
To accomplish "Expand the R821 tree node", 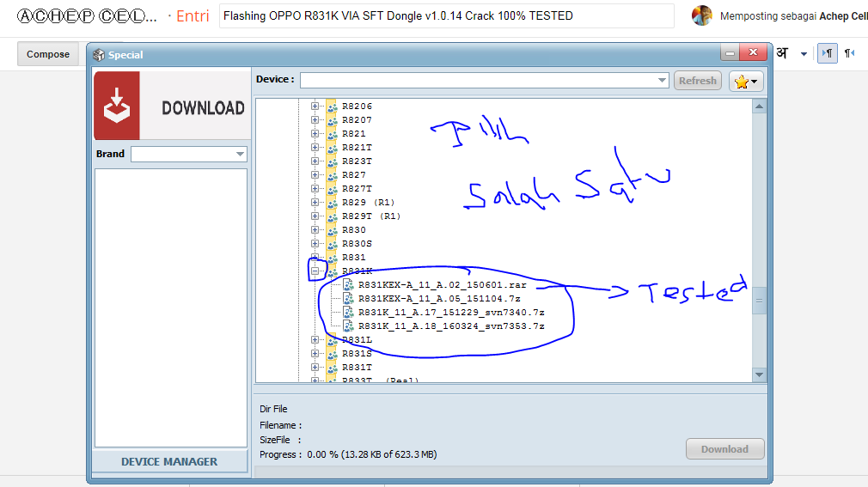I will coord(315,134).
